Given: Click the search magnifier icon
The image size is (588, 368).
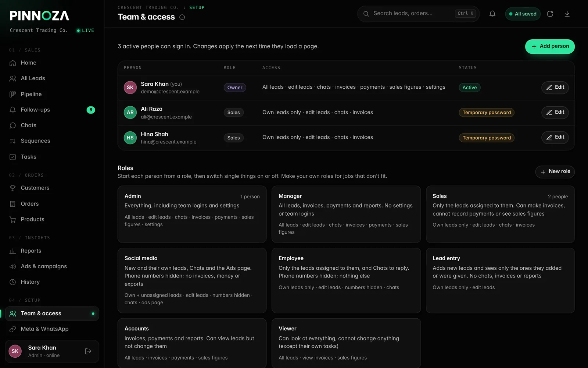Looking at the screenshot, I should point(366,14).
